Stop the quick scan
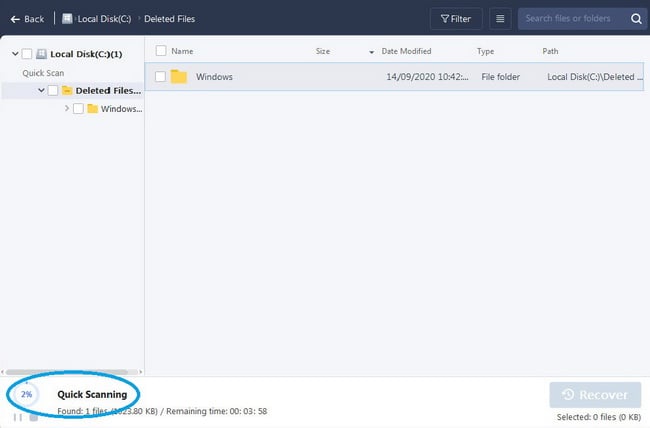Viewport: 650px width, 428px height. tap(34, 418)
